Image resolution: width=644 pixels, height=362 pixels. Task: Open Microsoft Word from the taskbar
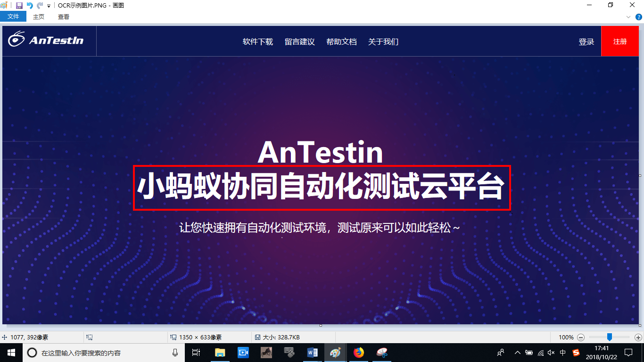pyautogui.click(x=312, y=353)
